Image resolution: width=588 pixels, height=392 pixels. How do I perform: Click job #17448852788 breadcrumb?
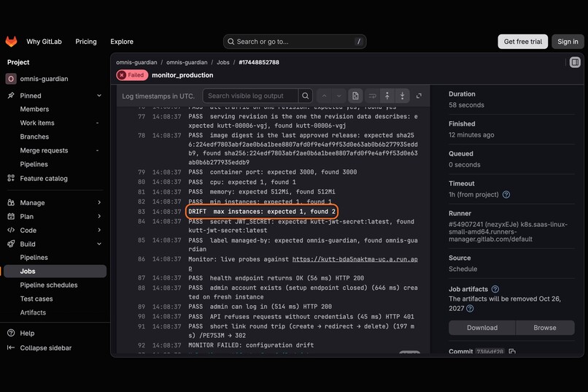(x=259, y=62)
